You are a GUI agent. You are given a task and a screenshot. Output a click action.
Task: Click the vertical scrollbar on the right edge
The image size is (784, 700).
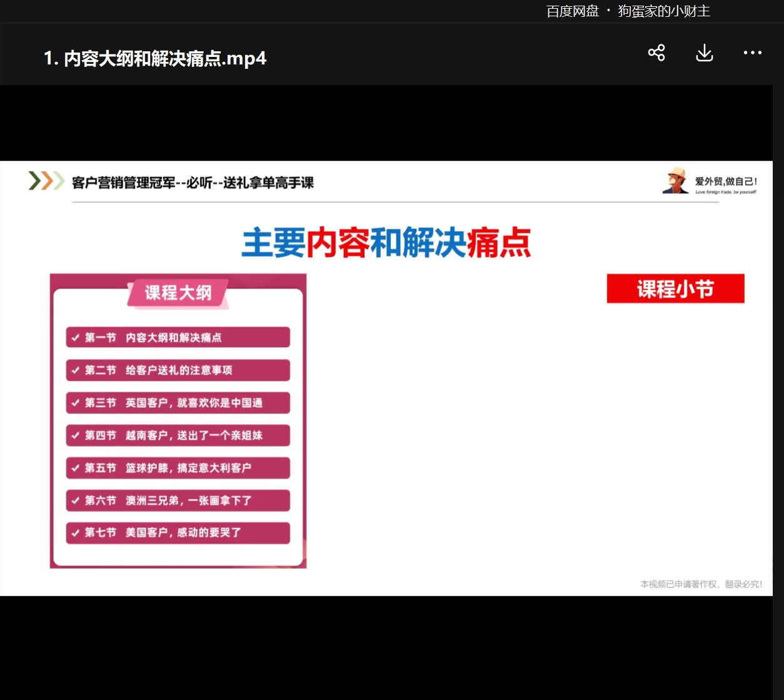pyautogui.click(x=778, y=375)
